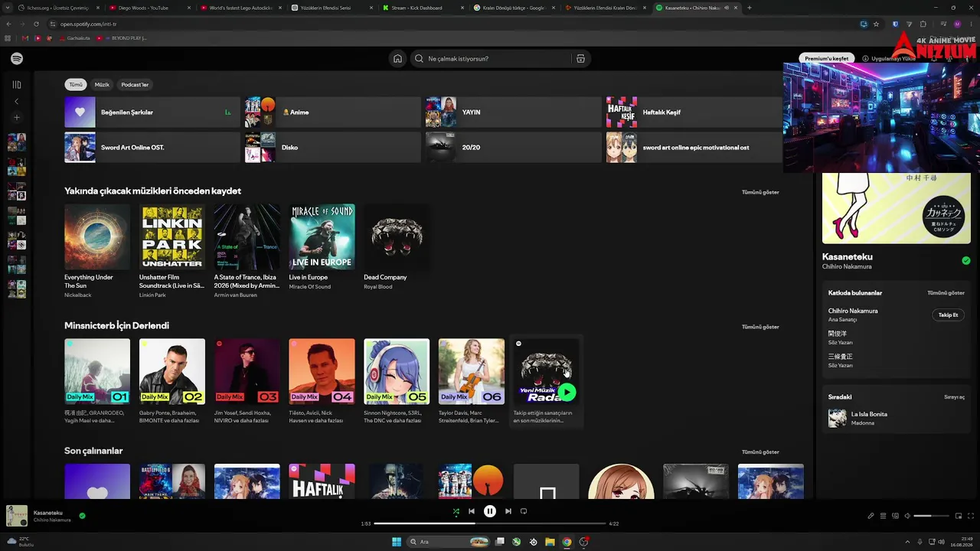The height and width of the screenshot is (551, 980).
Task: Open File Explorer from the taskbar
Action: point(550,542)
